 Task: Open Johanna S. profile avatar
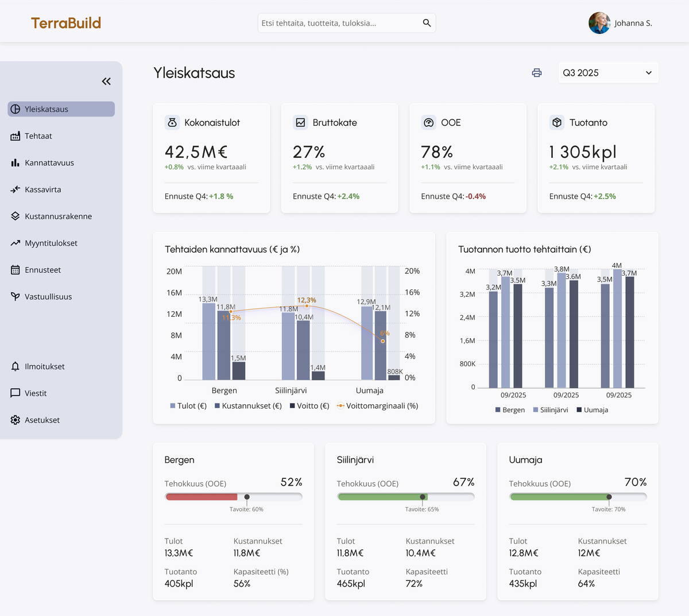tap(599, 23)
